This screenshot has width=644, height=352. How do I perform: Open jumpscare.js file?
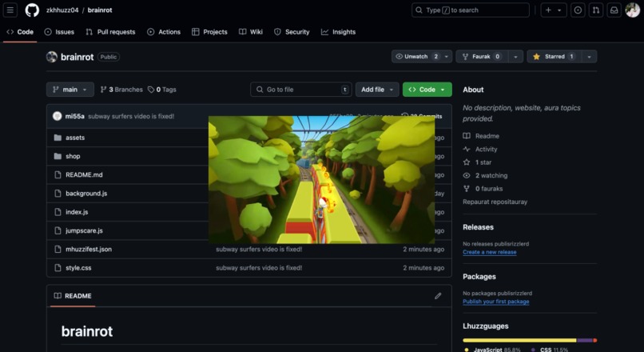84,230
